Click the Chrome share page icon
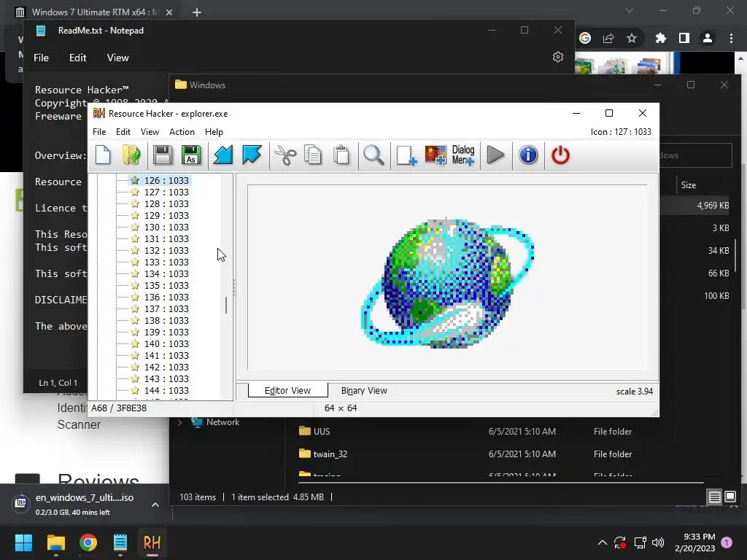The height and width of the screenshot is (560, 747). pyautogui.click(x=608, y=38)
